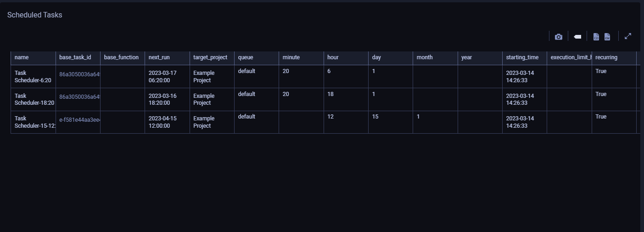Click the recurring column header
The height and width of the screenshot is (232, 644).
pyautogui.click(x=606, y=57)
